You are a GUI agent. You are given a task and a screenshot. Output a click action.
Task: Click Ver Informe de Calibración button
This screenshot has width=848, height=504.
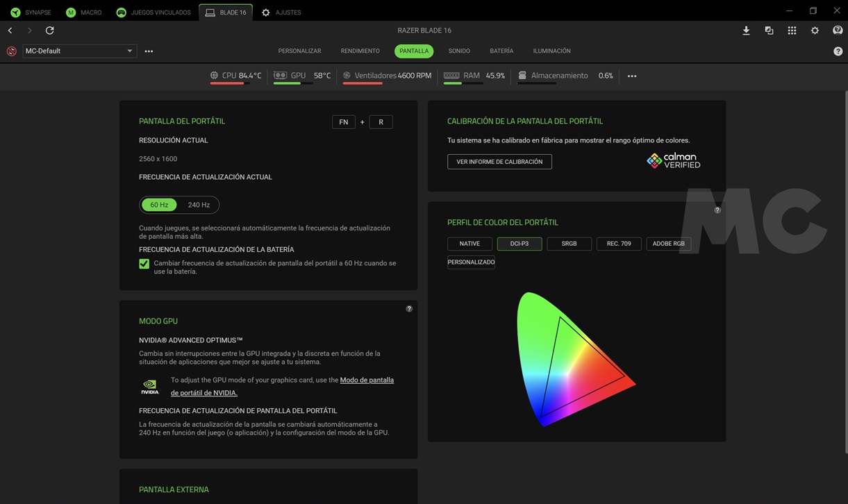(499, 162)
